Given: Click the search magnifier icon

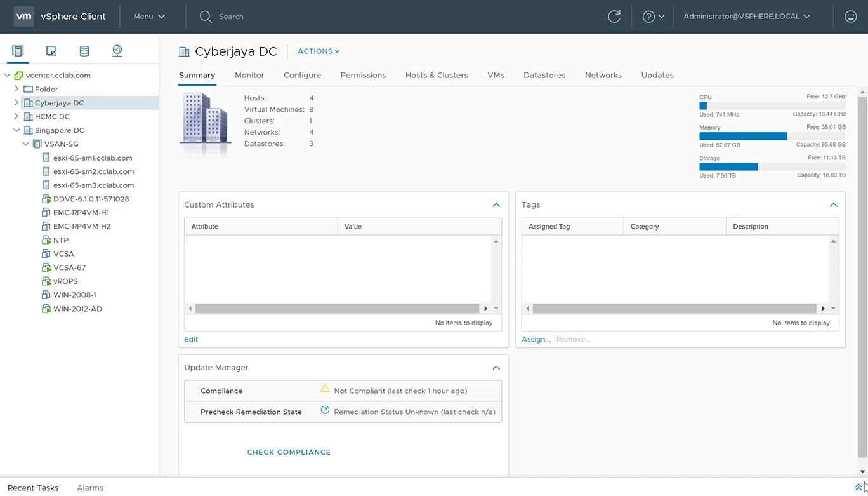Looking at the screenshot, I should click(206, 17).
